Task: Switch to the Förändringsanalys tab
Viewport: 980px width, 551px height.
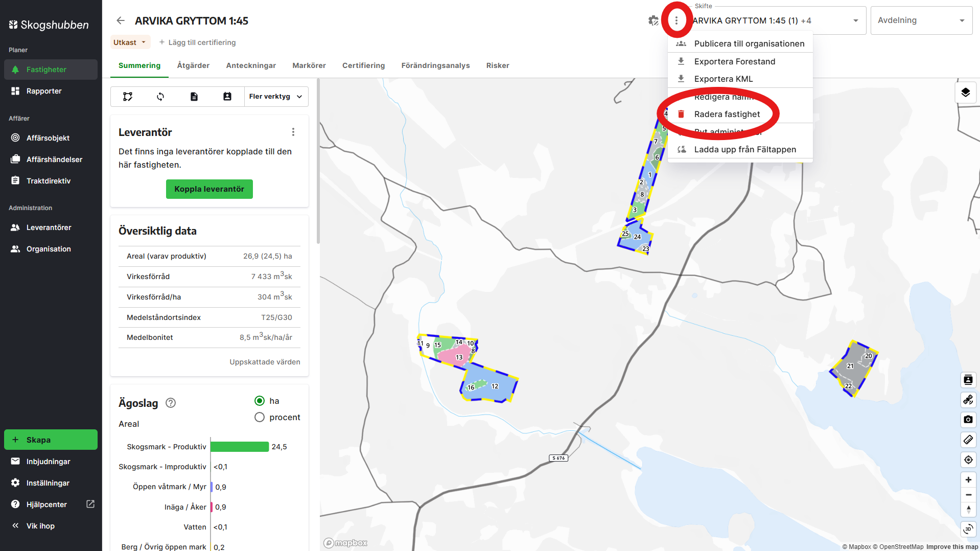Action: coord(435,65)
